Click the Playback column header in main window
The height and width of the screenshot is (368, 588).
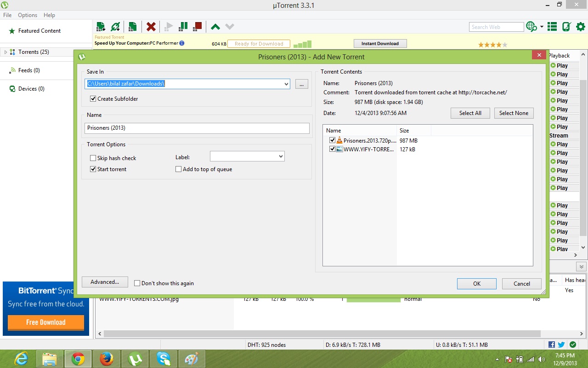pos(564,56)
